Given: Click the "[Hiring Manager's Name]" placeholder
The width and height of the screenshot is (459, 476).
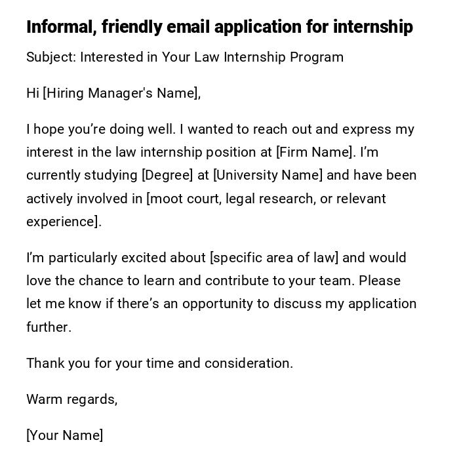Looking at the screenshot, I should pyautogui.click(x=121, y=93).
